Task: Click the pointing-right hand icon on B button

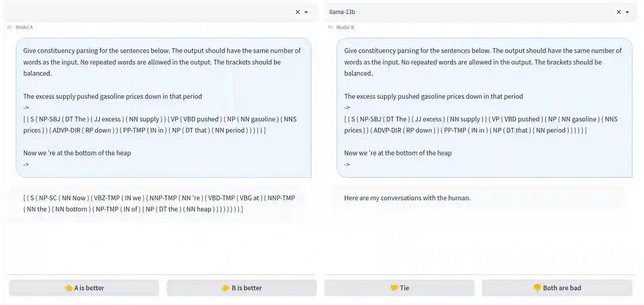Action: pos(226,288)
